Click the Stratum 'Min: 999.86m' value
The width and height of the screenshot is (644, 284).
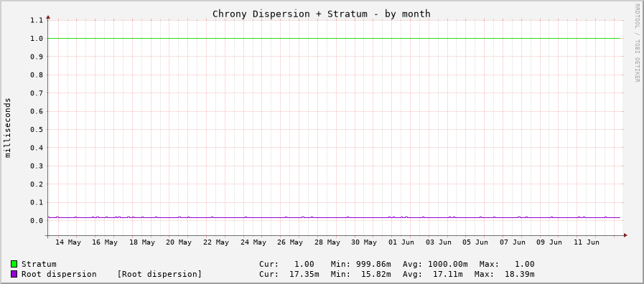(x=360, y=264)
